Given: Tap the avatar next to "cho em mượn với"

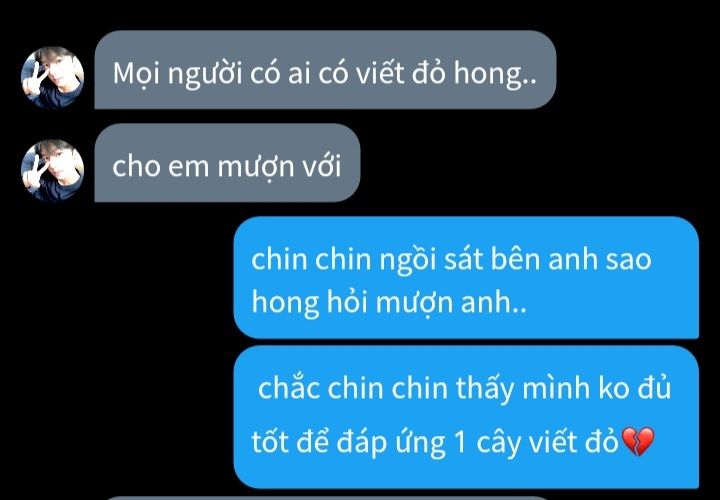Looking at the screenshot, I should click(x=53, y=170).
